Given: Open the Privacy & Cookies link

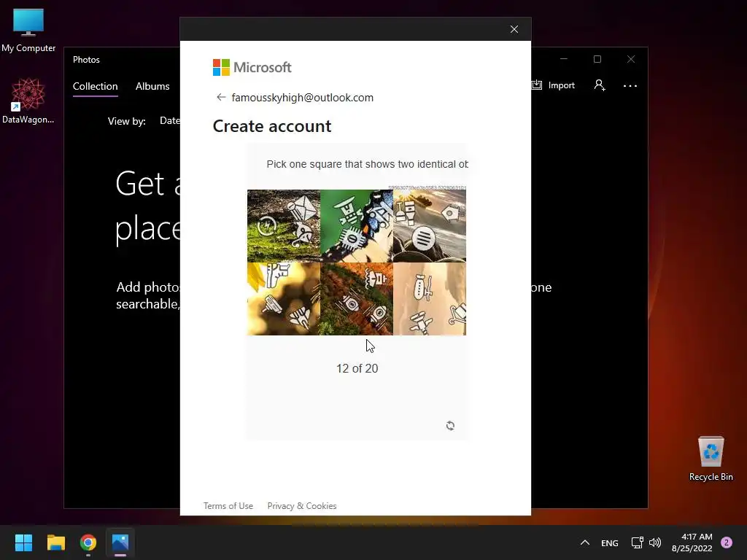Looking at the screenshot, I should [302, 506].
